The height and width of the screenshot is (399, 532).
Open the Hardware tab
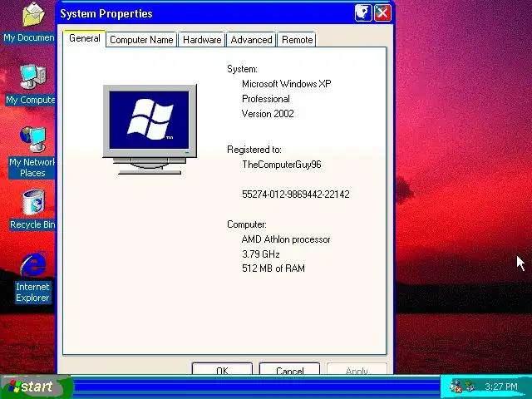coord(202,40)
